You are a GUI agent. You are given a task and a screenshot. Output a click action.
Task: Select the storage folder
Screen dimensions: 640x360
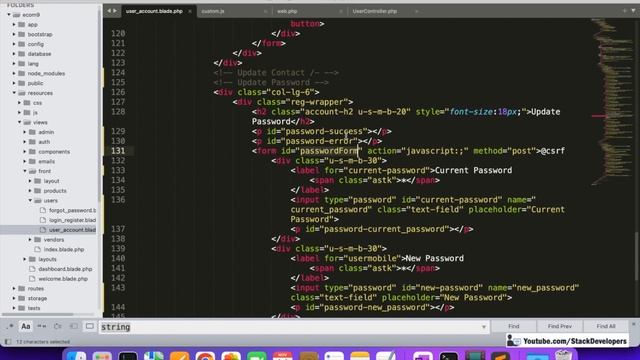coord(37,298)
